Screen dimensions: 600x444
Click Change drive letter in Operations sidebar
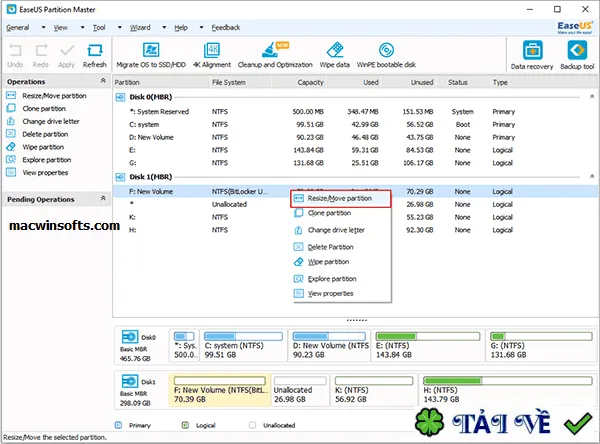pyautogui.click(x=51, y=121)
